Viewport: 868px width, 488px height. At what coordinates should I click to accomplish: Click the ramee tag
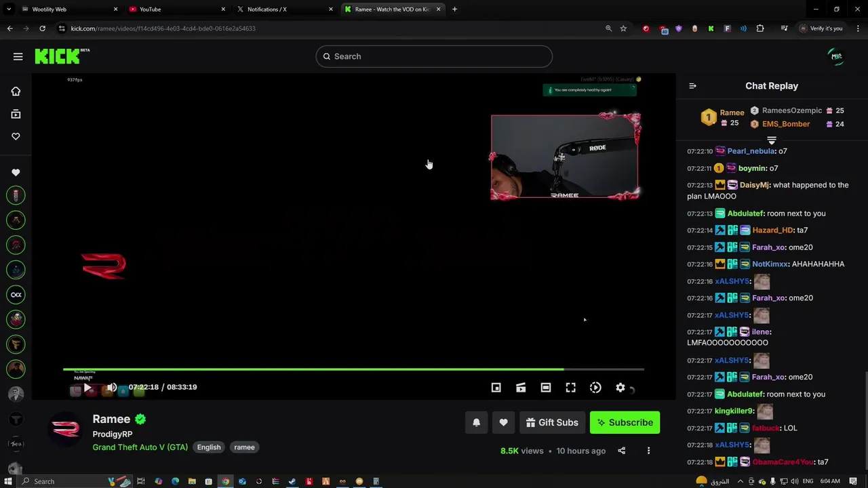[244, 447]
